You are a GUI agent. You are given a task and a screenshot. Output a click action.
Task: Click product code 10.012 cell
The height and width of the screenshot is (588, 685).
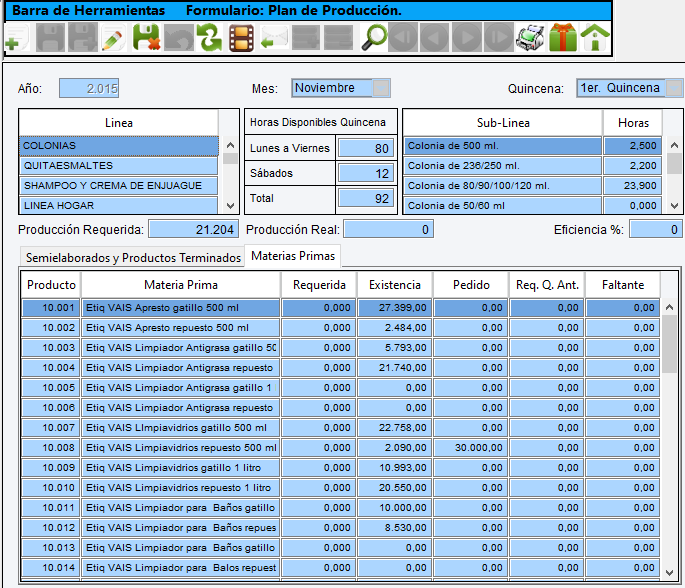coord(51,528)
